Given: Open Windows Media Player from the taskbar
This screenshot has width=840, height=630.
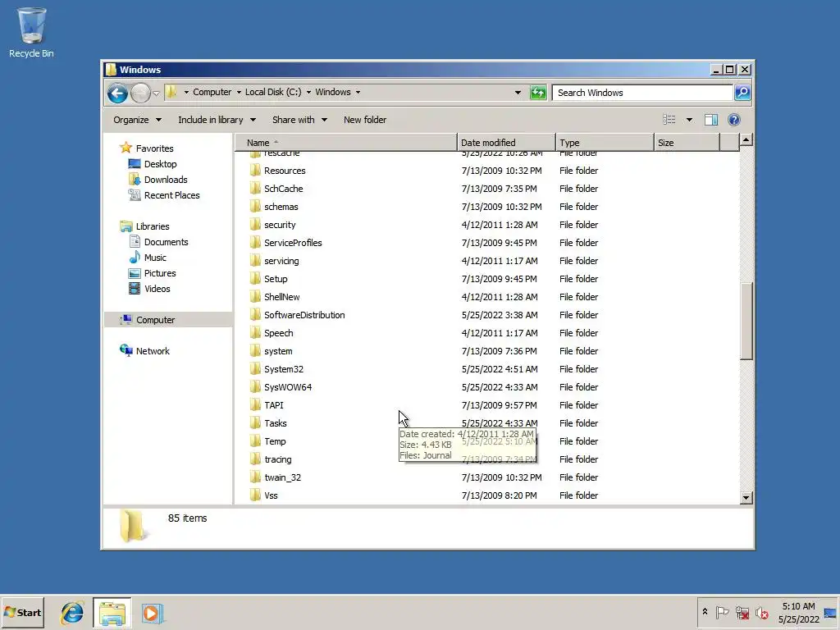Looking at the screenshot, I should tap(152, 613).
